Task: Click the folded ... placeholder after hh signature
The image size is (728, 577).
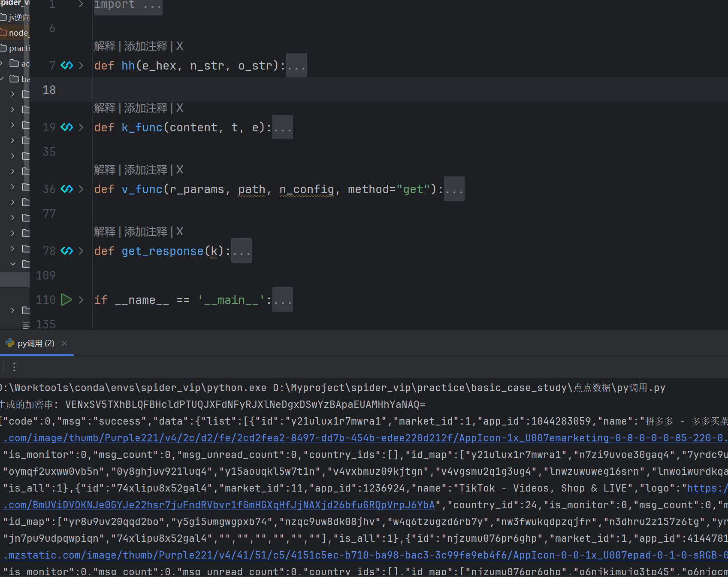Action: click(296, 65)
